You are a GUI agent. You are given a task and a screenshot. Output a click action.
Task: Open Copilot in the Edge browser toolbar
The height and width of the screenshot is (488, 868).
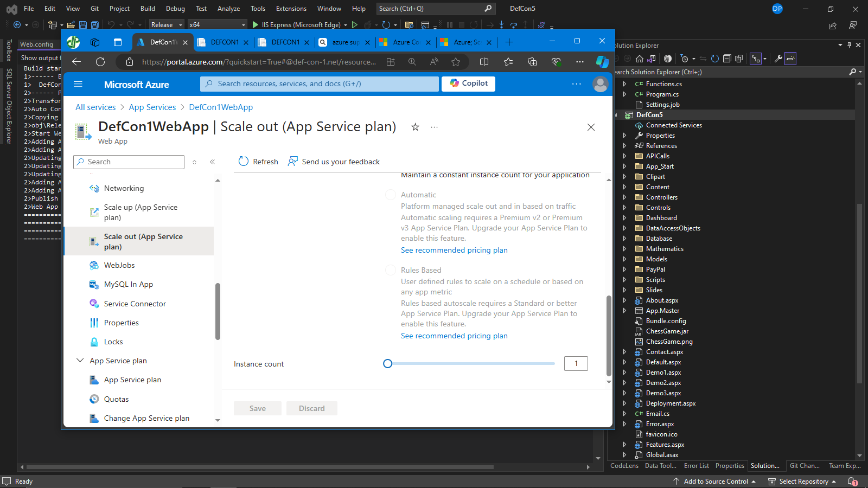602,62
